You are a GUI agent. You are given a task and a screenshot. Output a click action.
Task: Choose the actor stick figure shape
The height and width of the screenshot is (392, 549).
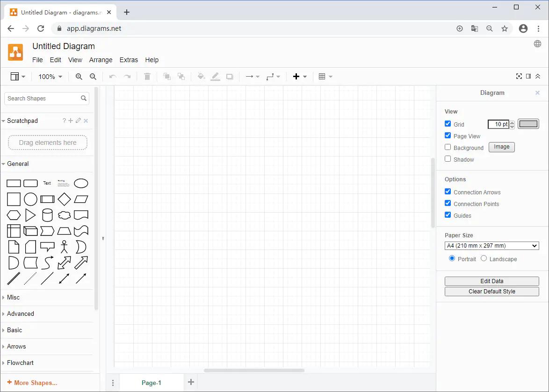64,247
